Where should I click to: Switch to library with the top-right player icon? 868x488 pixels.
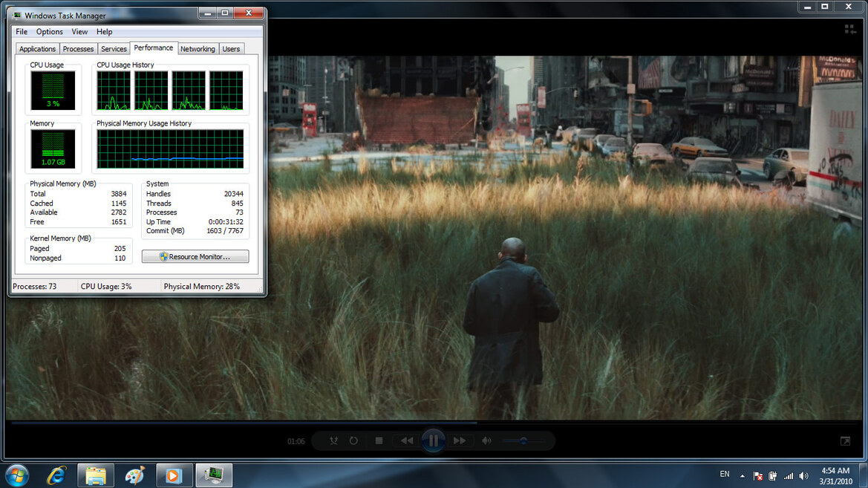tap(850, 30)
